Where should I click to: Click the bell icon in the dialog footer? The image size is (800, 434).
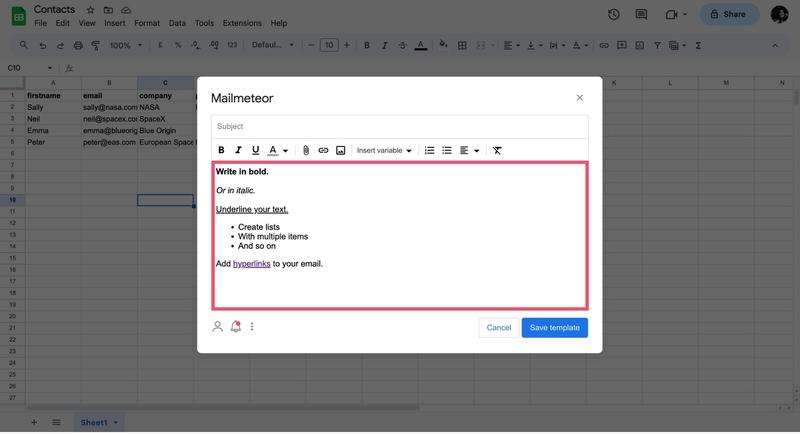click(235, 327)
